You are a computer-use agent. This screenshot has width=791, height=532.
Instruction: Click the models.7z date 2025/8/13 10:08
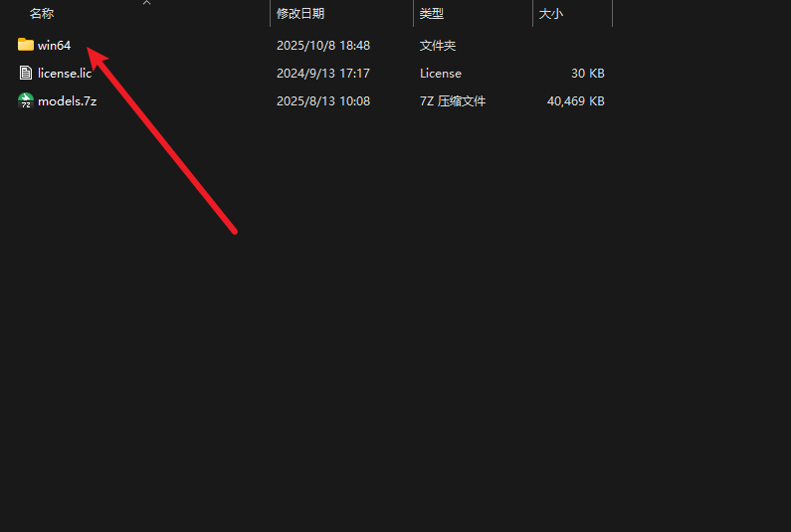323,100
